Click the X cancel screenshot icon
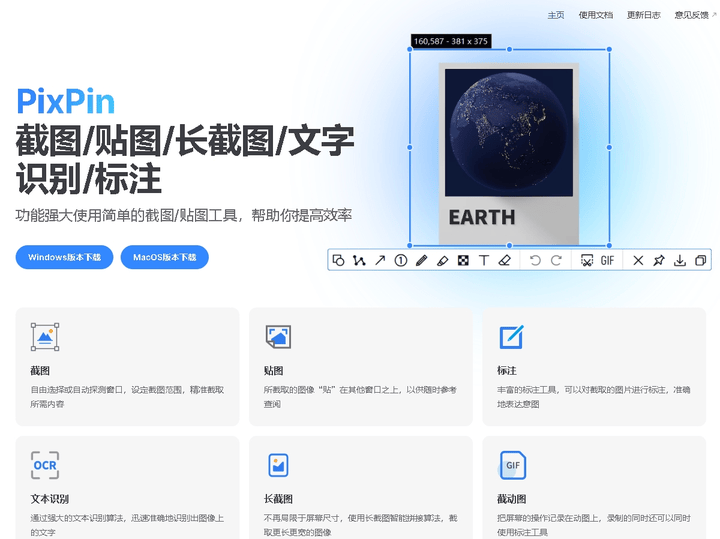 coord(638,260)
